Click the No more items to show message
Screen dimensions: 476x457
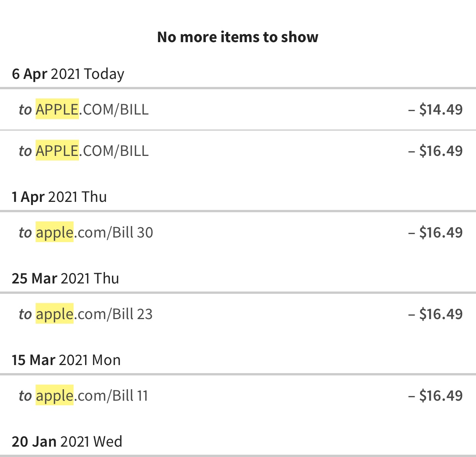point(238,37)
